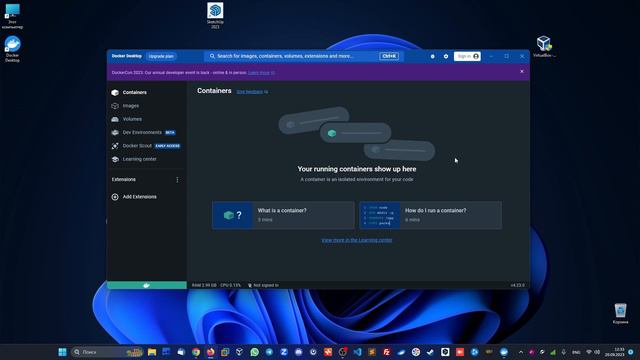Click 'View more in the Learning center' link
This screenshot has height=360, width=640.
click(x=357, y=240)
